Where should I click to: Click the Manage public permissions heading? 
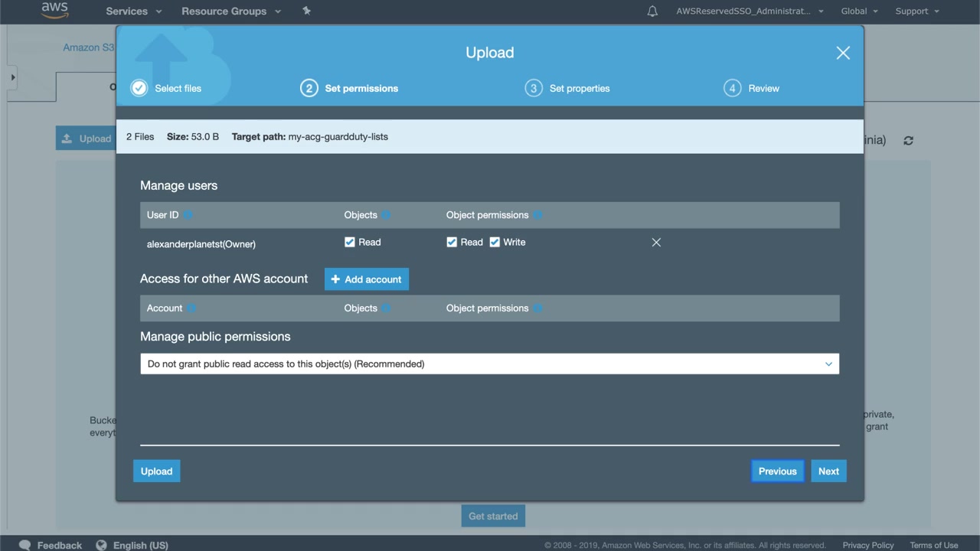coord(215,337)
